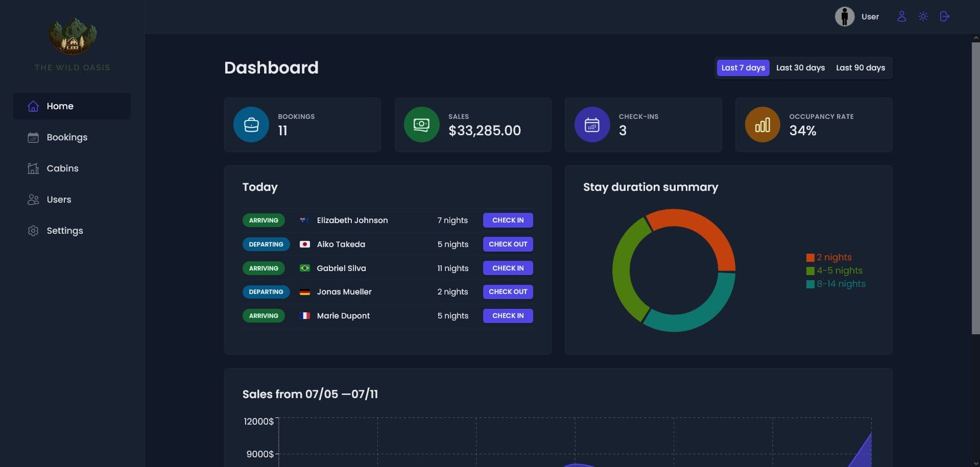Screen dimensions: 980x467
Task: Go to the Home page
Action: [x=72, y=106]
